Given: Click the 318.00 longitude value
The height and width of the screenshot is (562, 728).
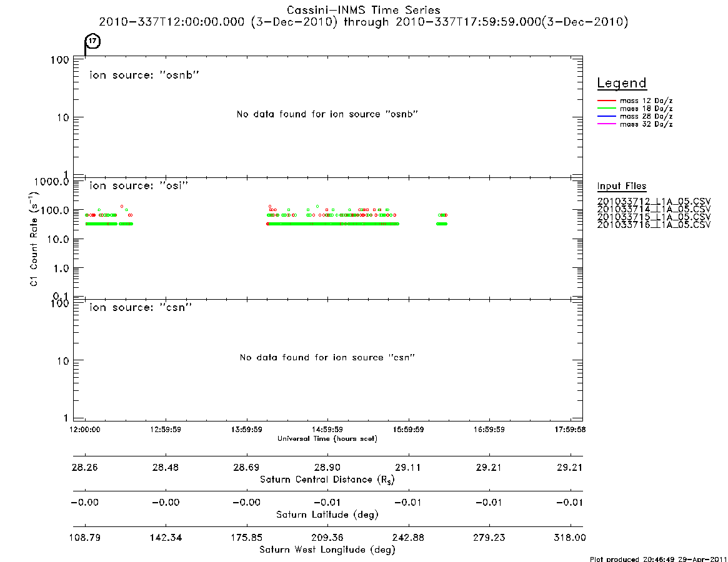Looking at the screenshot, I should click(x=570, y=538).
